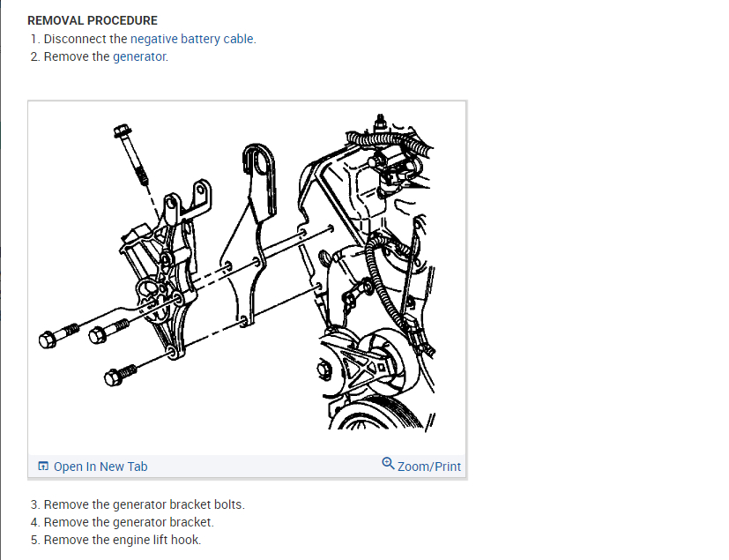Click step 5 Remove the engine lift hook

point(115,540)
